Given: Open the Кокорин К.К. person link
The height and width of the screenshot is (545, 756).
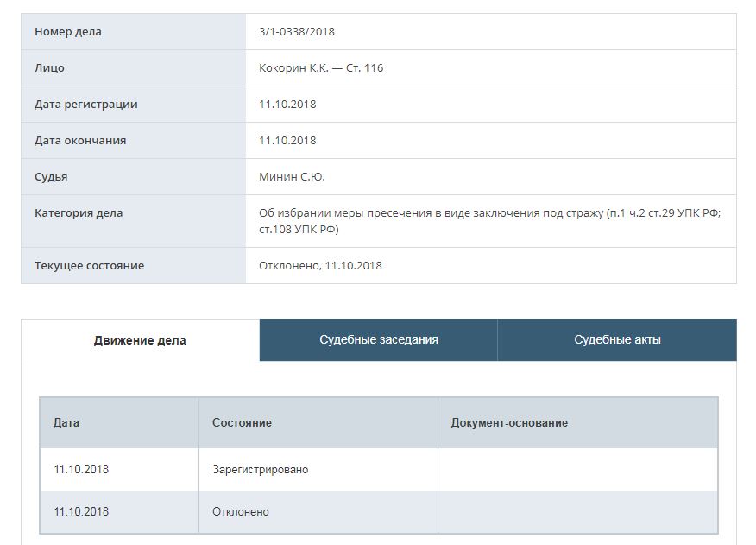Looking at the screenshot, I should click(293, 68).
